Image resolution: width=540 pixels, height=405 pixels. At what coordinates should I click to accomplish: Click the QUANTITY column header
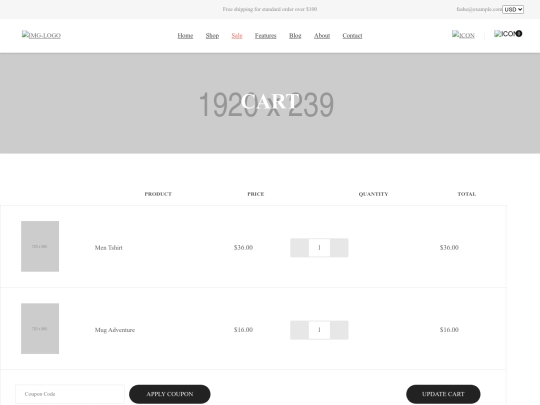coord(373,194)
